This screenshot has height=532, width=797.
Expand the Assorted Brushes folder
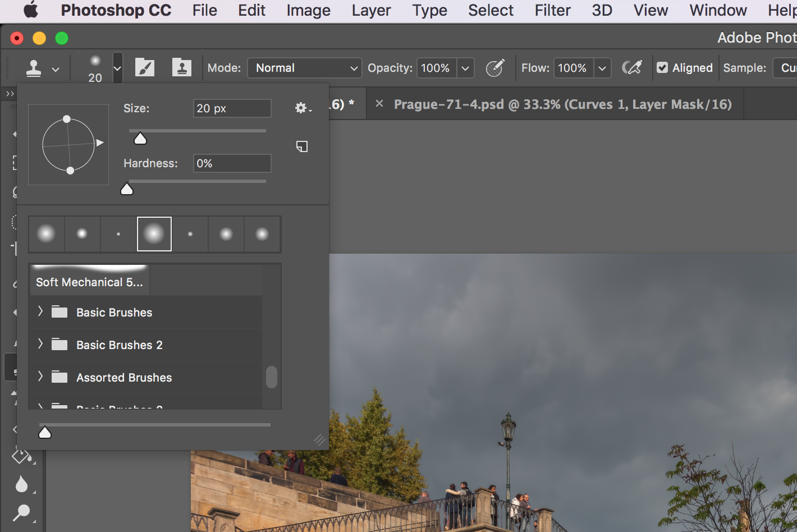40,377
